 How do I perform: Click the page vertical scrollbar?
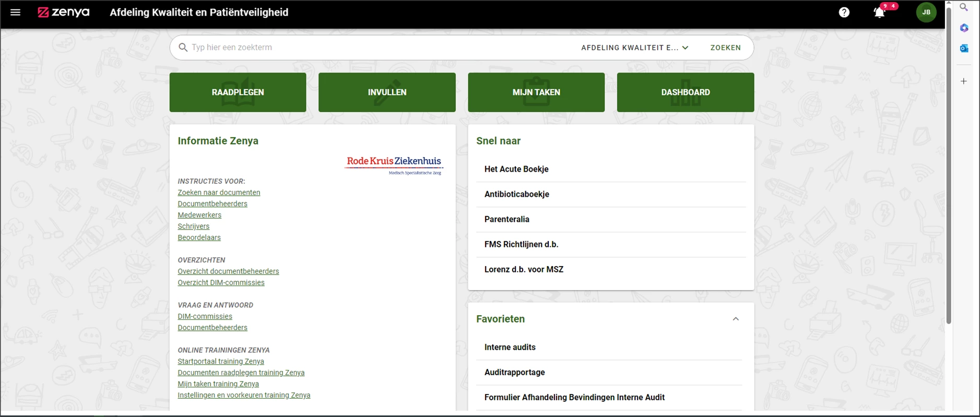click(949, 167)
